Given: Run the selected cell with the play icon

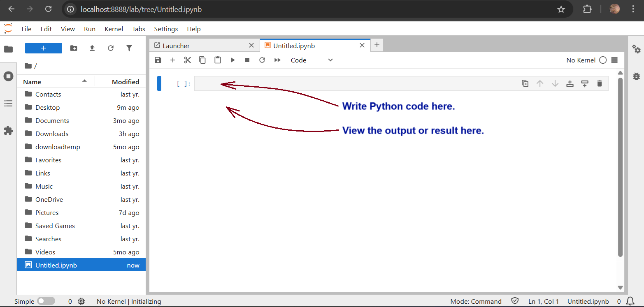Looking at the screenshot, I should (x=232, y=60).
